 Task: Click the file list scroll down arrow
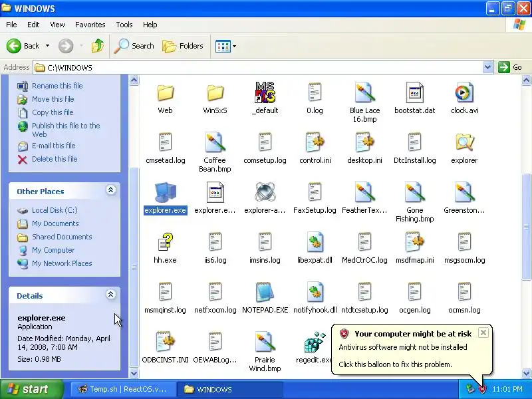click(526, 373)
